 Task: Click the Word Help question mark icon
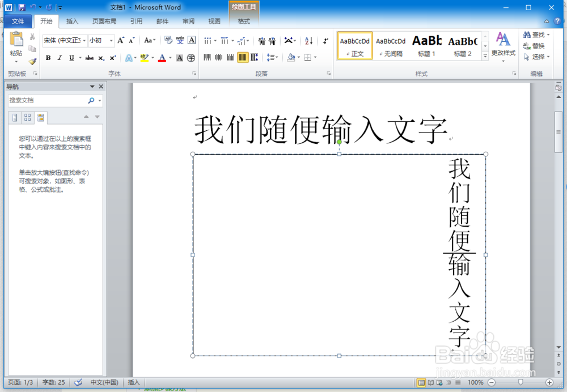click(x=557, y=21)
